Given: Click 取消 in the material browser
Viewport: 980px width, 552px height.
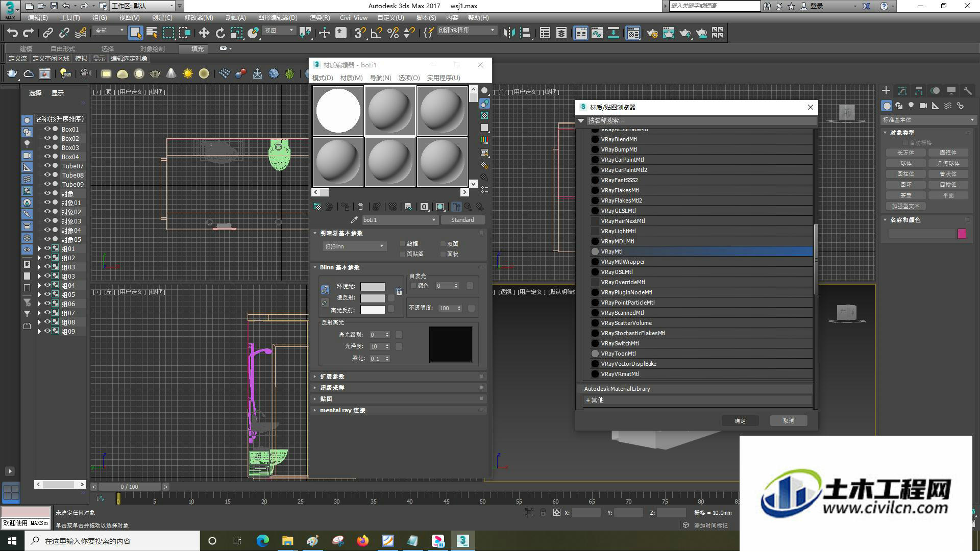Looking at the screenshot, I should pos(789,421).
